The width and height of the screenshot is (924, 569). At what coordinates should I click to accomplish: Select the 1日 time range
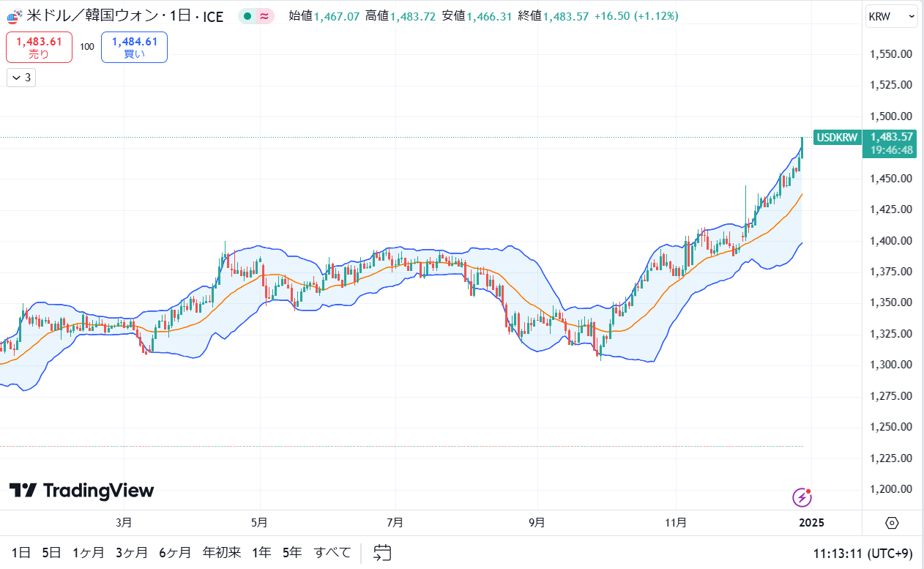21,552
